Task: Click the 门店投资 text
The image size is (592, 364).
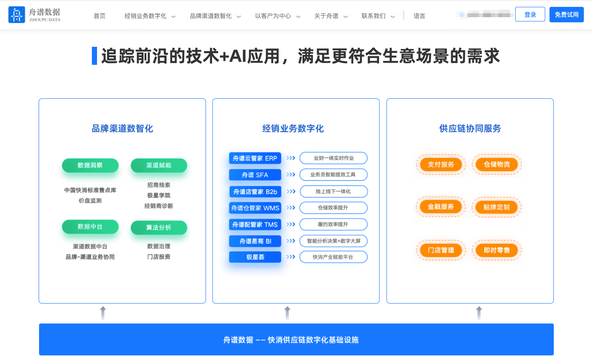Action: pyautogui.click(x=159, y=257)
